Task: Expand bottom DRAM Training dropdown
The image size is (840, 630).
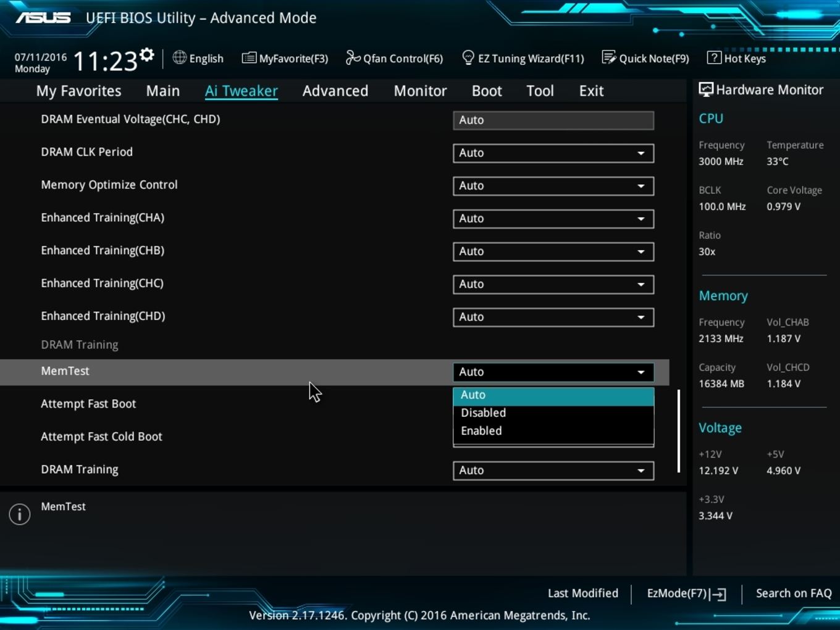Action: (x=553, y=471)
